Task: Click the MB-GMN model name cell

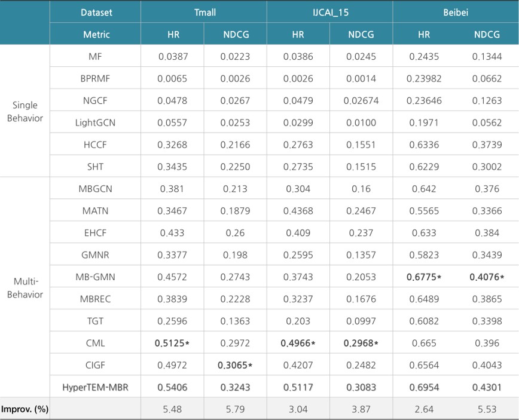Action: (x=96, y=277)
